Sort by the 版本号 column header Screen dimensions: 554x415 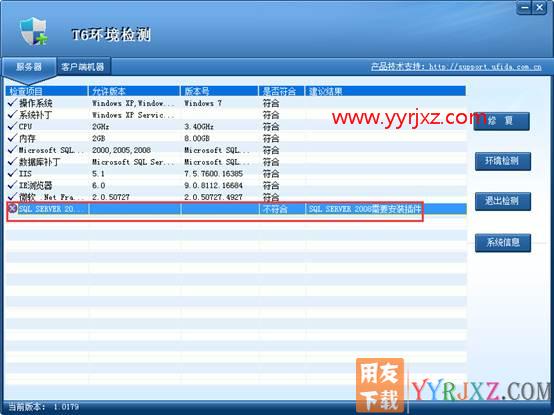pyautogui.click(x=219, y=91)
